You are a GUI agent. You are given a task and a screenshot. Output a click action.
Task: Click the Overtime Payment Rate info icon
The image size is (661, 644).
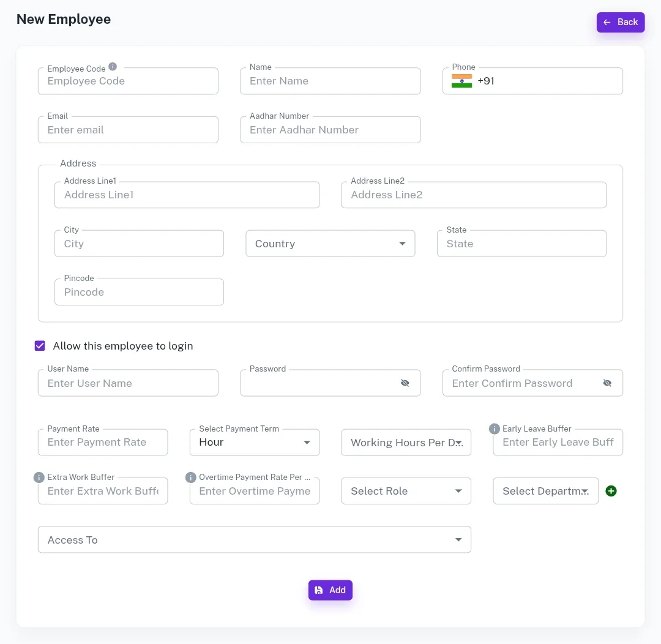point(190,477)
